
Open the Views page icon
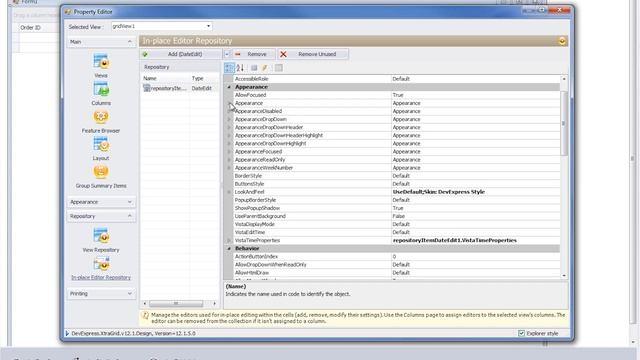click(x=101, y=62)
